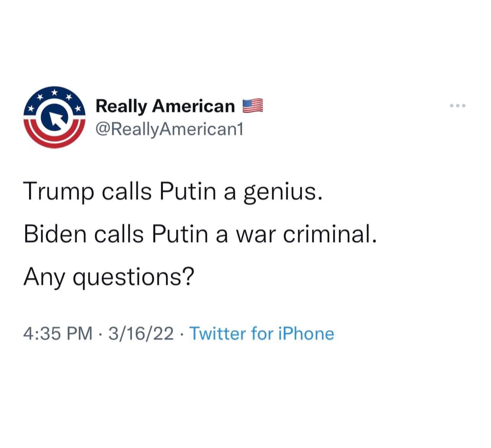Click the 3/16/22 timestamp
491x448 pixels.
(142, 334)
